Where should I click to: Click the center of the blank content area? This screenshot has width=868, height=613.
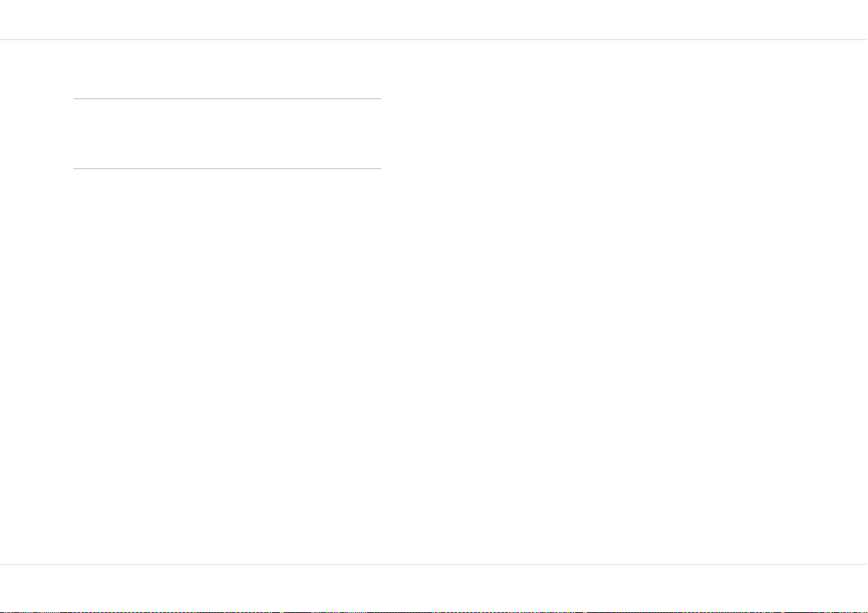(434, 302)
